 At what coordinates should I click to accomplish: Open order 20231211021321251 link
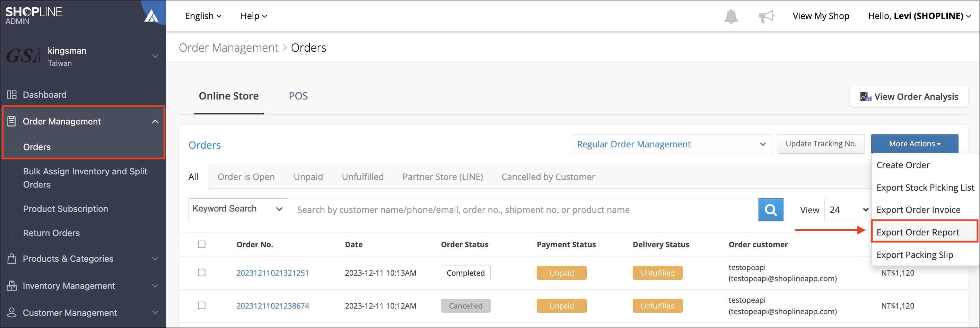point(272,273)
